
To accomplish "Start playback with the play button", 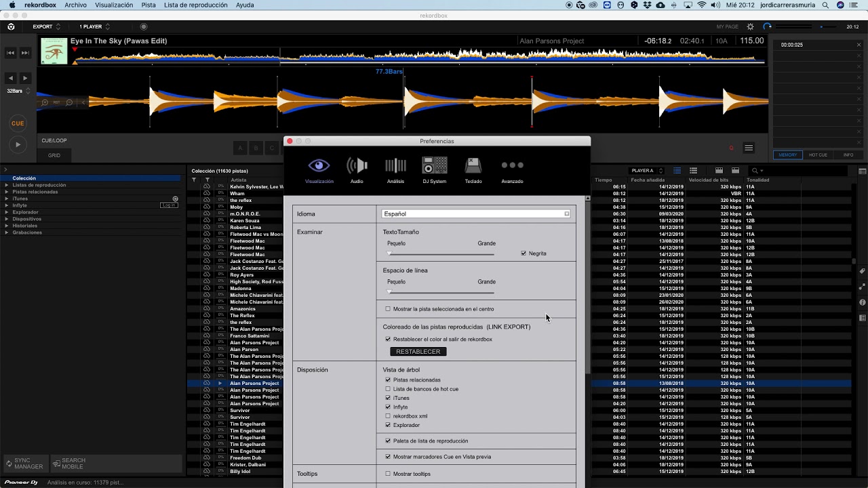I will 18,144.
